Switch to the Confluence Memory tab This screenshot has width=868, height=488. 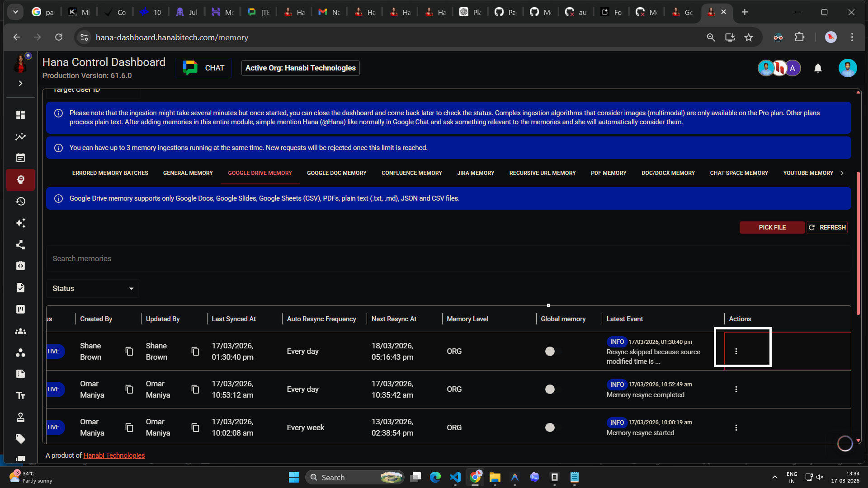[x=411, y=173]
